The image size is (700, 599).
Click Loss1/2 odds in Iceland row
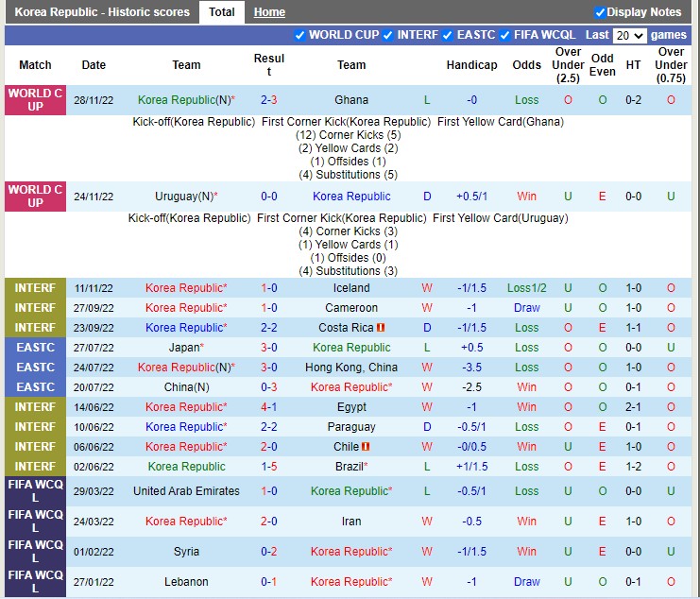click(527, 288)
